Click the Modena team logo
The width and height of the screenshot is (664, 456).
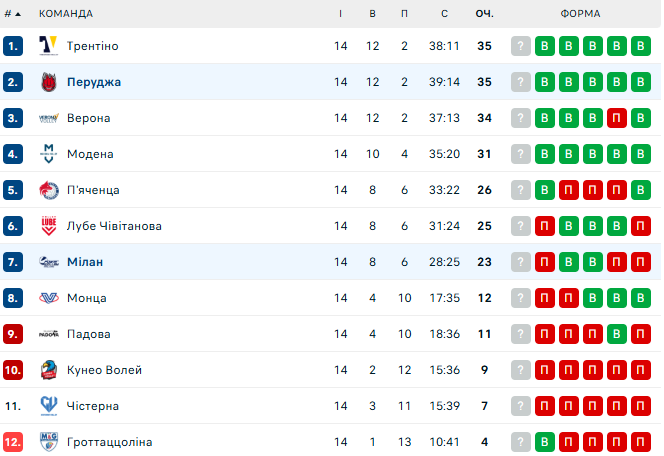[x=48, y=154]
